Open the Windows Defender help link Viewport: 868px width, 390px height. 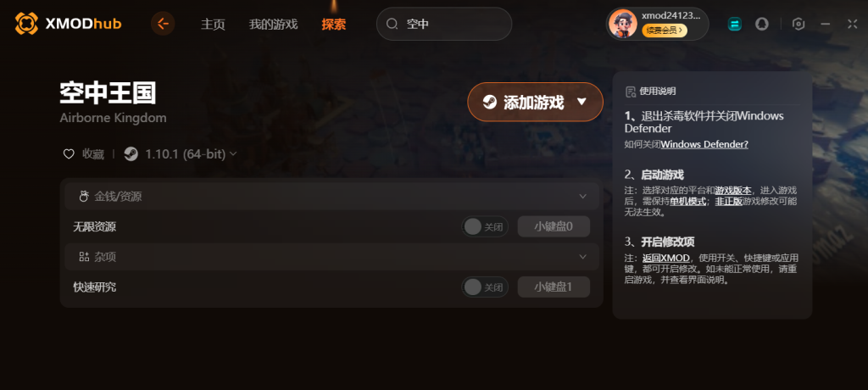[704, 144]
